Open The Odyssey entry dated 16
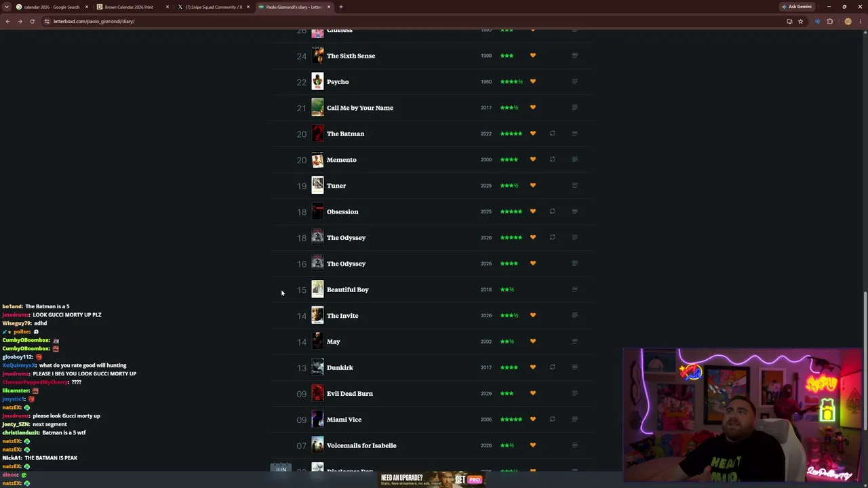Viewport: 868px width, 488px height. (346, 264)
